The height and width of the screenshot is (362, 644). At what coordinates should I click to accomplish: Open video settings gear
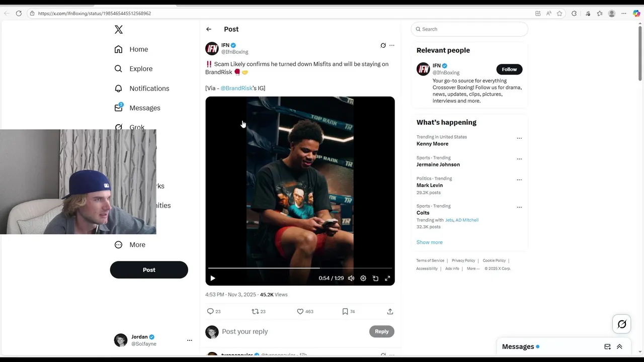coord(363,278)
